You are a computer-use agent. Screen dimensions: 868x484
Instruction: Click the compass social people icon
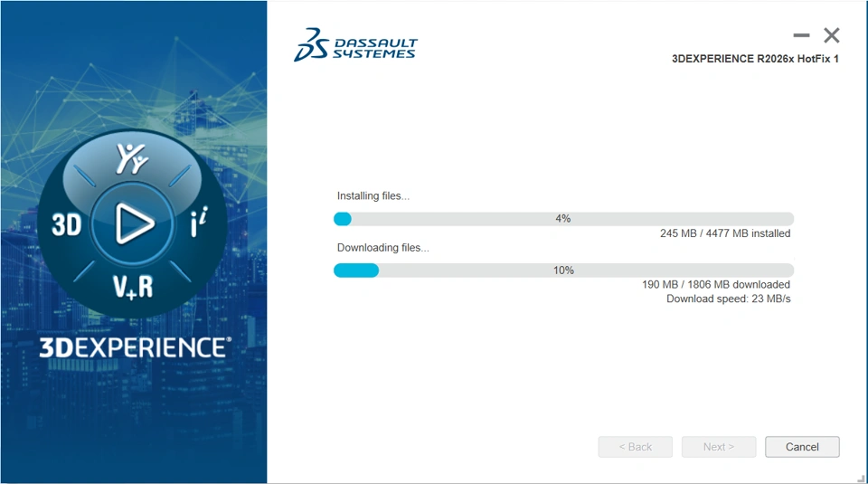point(132,158)
